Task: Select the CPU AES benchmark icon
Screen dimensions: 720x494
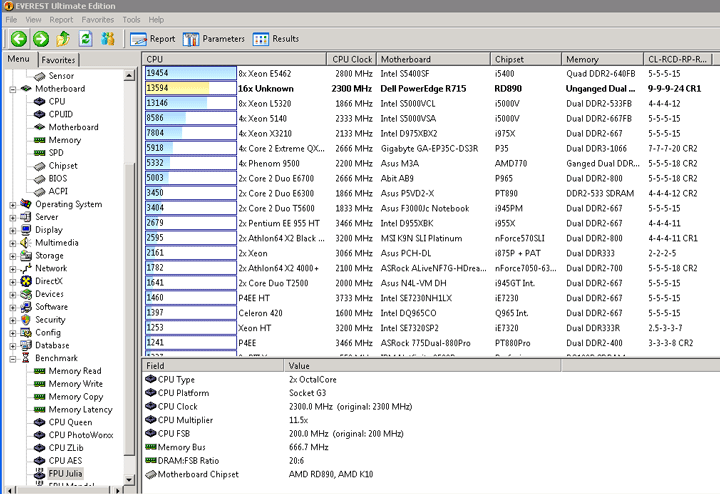Action: tap(40, 461)
